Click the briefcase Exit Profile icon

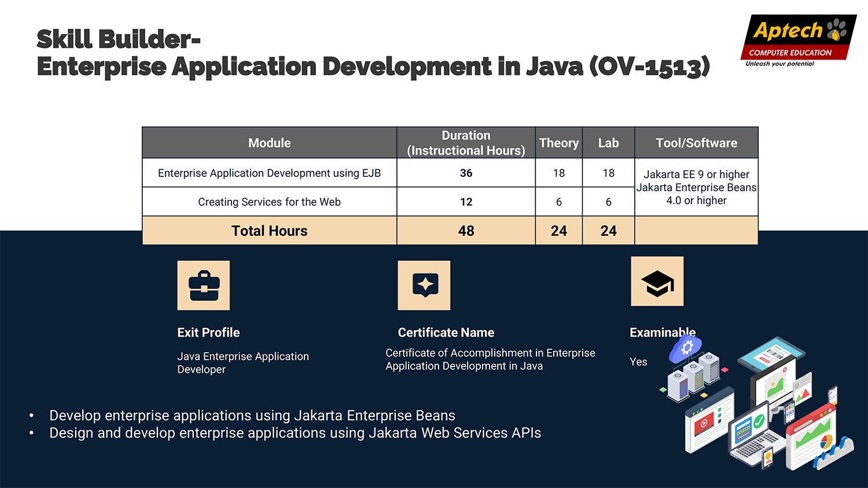coord(203,285)
